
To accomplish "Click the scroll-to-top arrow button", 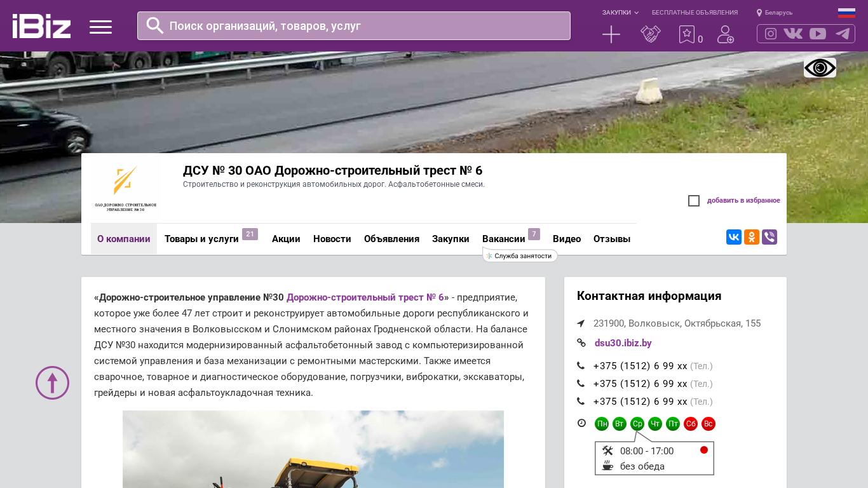I will [x=52, y=383].
